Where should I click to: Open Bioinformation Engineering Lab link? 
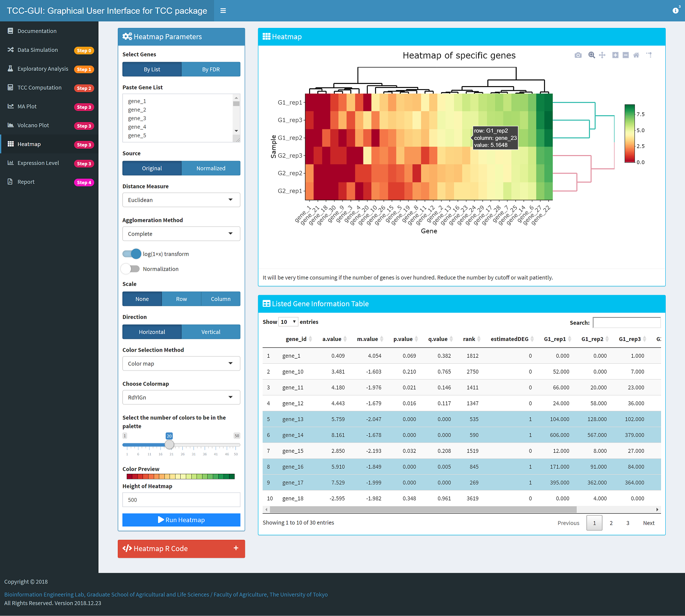click(166, 595)
